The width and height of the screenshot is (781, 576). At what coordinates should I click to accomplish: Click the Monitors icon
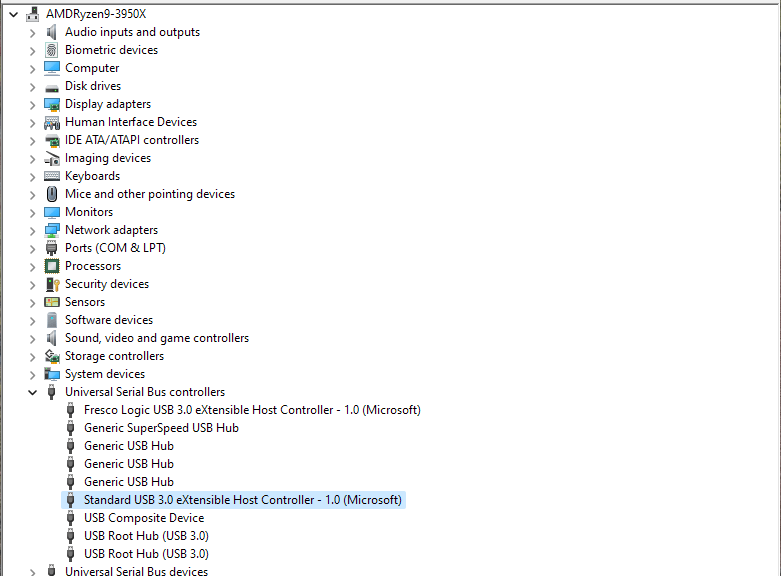pos(52,212)
